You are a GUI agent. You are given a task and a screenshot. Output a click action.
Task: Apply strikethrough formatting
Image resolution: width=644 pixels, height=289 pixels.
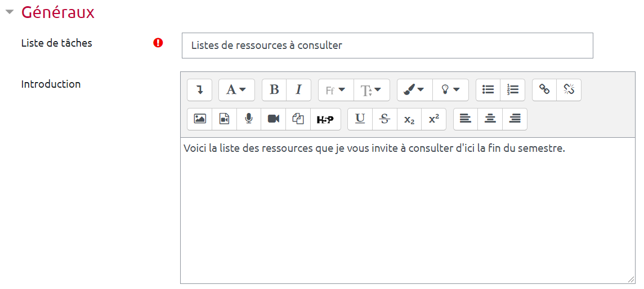click(385, 119)
